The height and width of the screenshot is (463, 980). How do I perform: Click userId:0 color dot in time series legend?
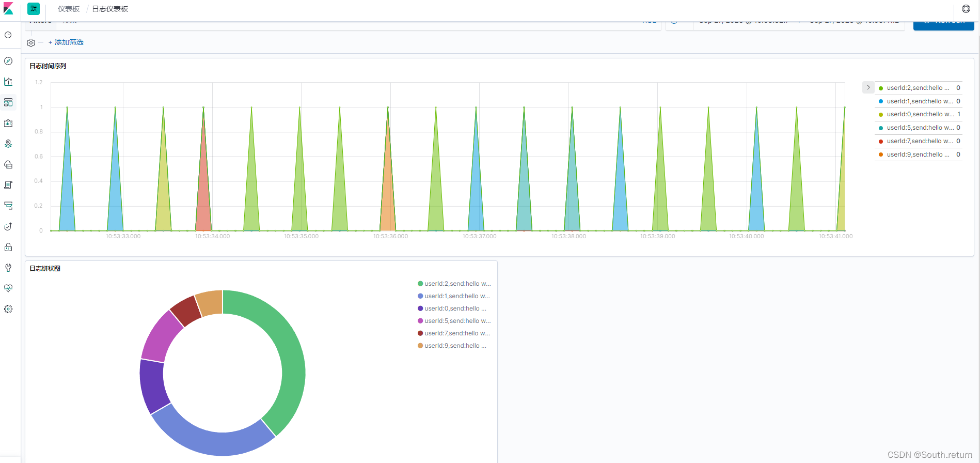881,115
